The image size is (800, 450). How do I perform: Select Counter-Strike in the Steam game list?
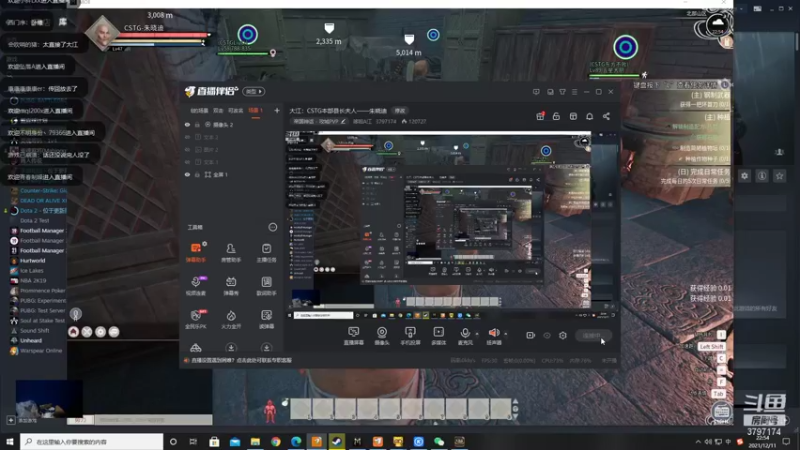tap(39, 190)
